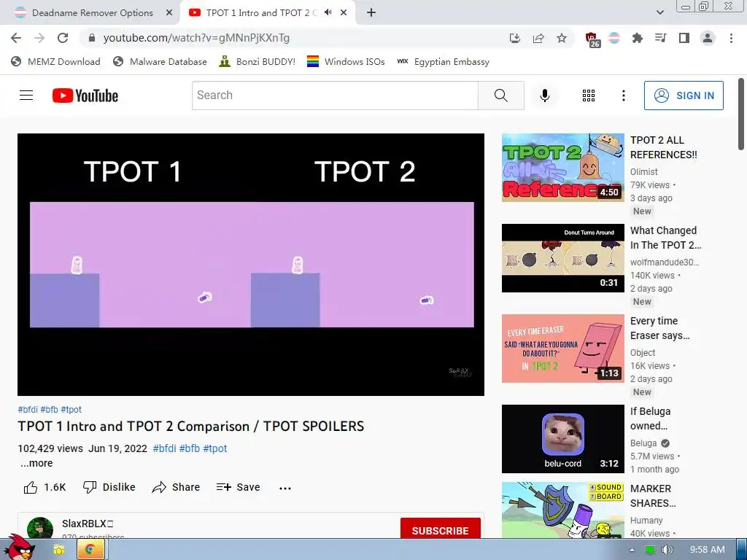Open volume control in system tray
747x560 pixels.
point(667,550)
